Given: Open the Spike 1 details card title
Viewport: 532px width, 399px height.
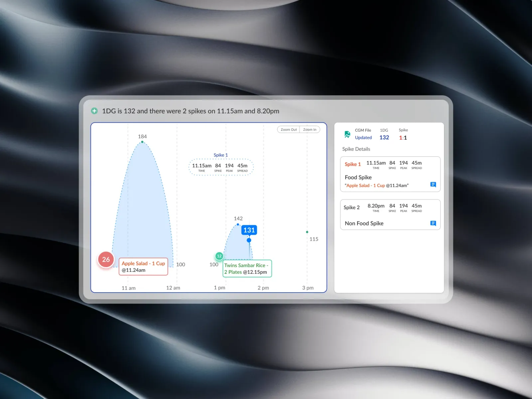Looking at the screenshot, I should (352, 164).
